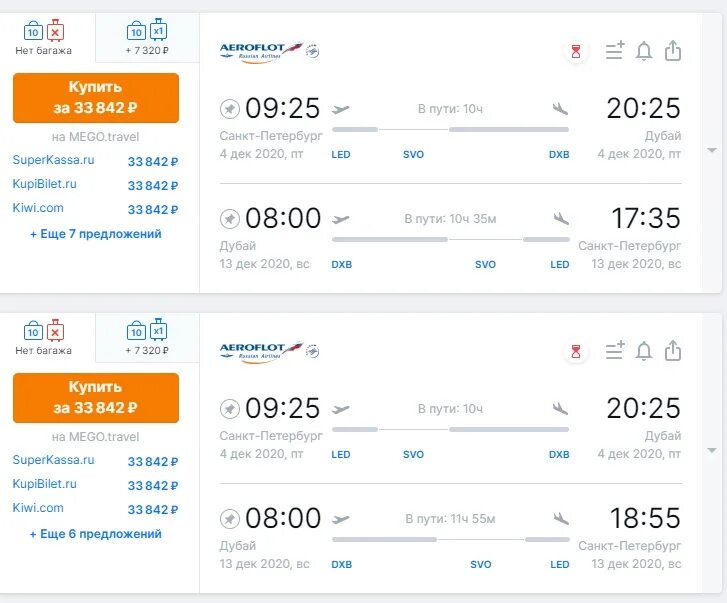This screenshot has height=603, width=727.
Task: Open the SuperKassa.ru offer in bottom ticket
Action: (54, 460)
